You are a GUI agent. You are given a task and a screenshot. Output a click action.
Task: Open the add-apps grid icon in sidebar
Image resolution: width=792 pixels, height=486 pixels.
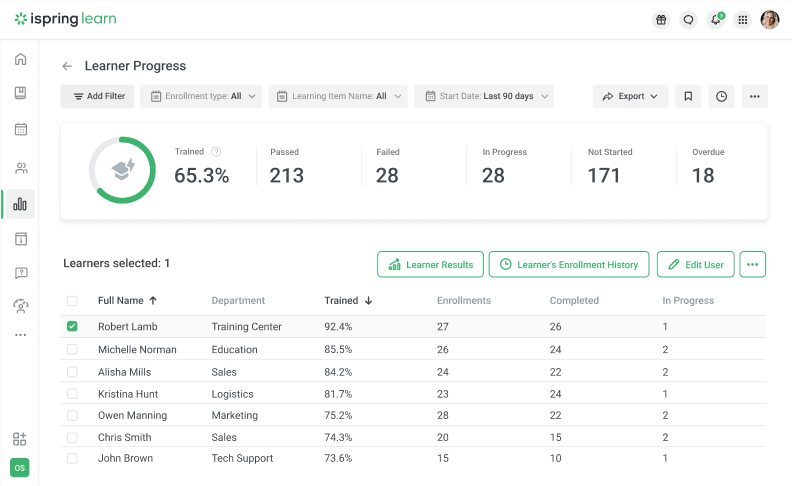[20, 439]
